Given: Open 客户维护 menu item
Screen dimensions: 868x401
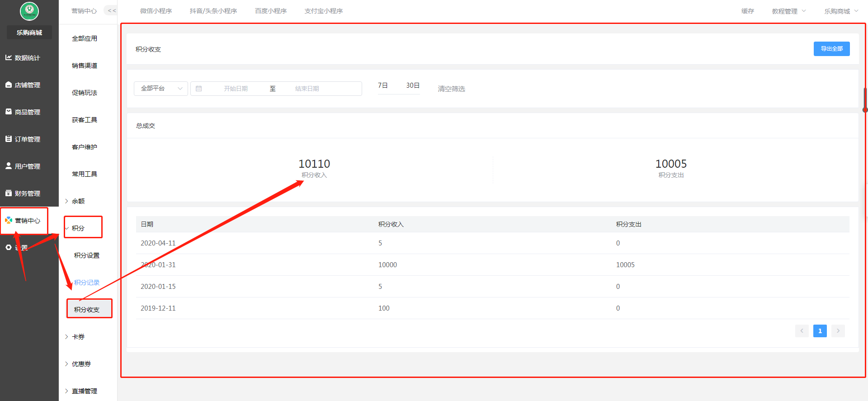Looking at the screenshot, I should [85, 147].
